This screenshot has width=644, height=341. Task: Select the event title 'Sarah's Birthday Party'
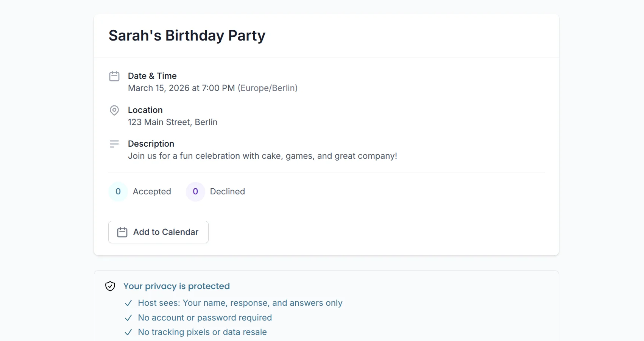point(187,35)
